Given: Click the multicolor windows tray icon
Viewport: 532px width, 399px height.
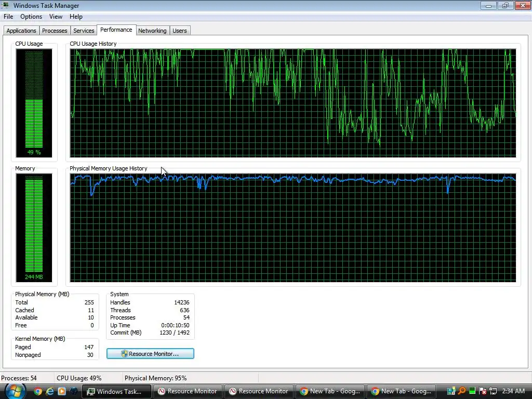Looking at the screenshot, I should tap(451, 392).
